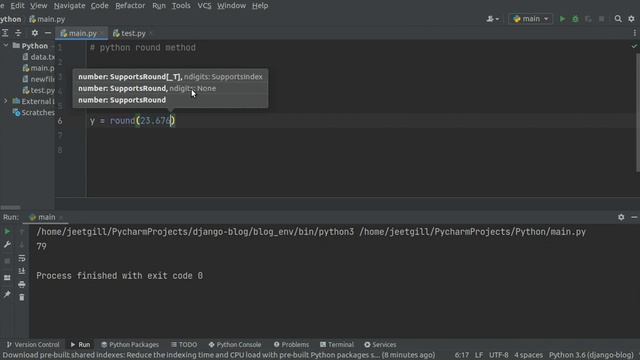The image size is (640, 360).
Task: Stop process in Run panel
Action: tap(7, 260)
